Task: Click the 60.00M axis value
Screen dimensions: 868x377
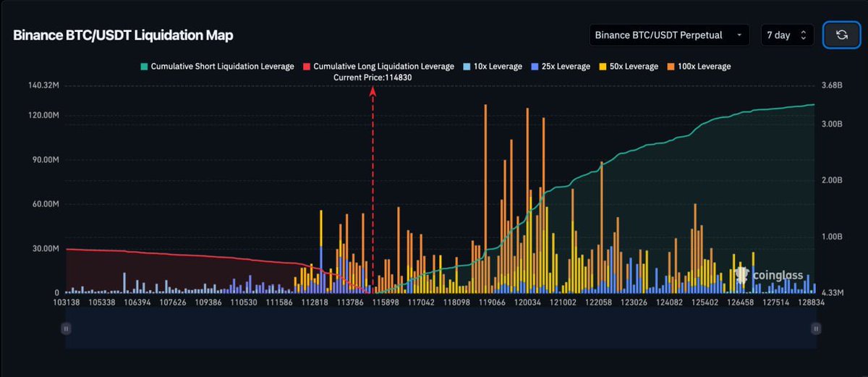Action: pyautogui.click(x=44, y=204)
